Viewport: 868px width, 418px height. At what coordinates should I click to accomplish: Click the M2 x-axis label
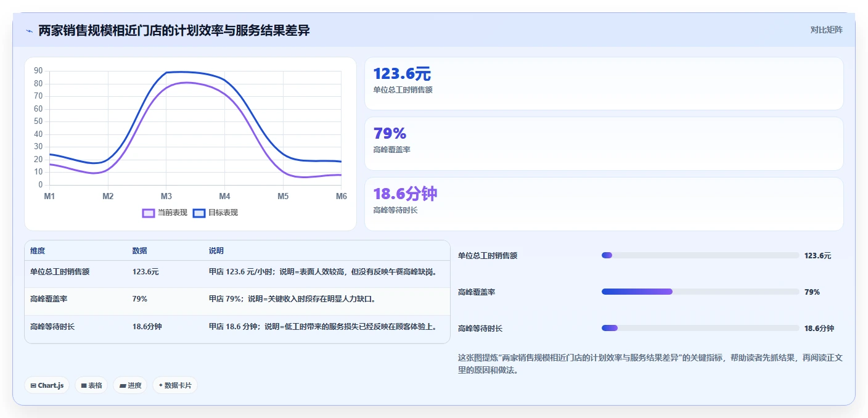[108, 196]
